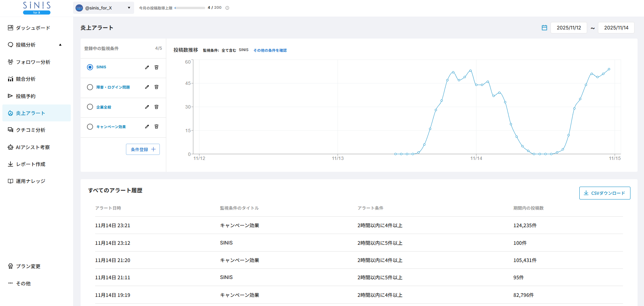The height and width of the screenshot is (306, 644).
Task: Click the monthly post limit progress bar
Action: tap(190, 8)
